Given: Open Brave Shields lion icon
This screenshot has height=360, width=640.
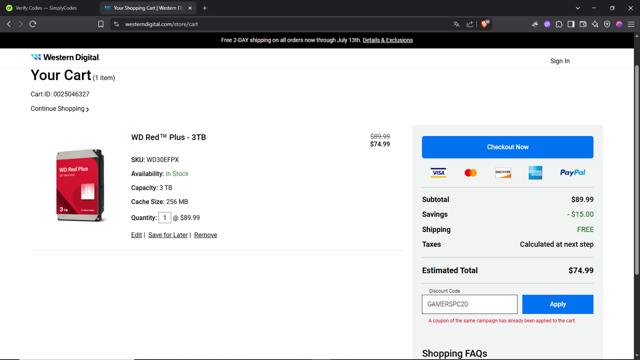Looking at the screenshot, I should point(485,24).
